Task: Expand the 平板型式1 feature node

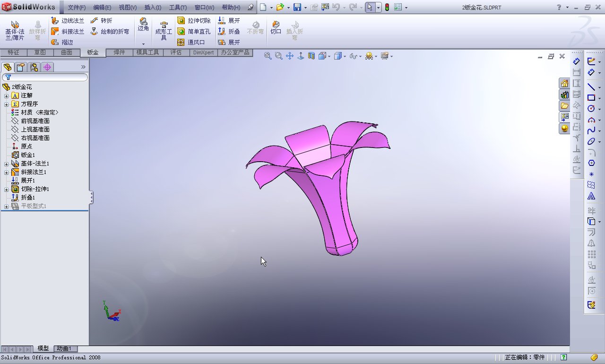Action: pos(6,206)
